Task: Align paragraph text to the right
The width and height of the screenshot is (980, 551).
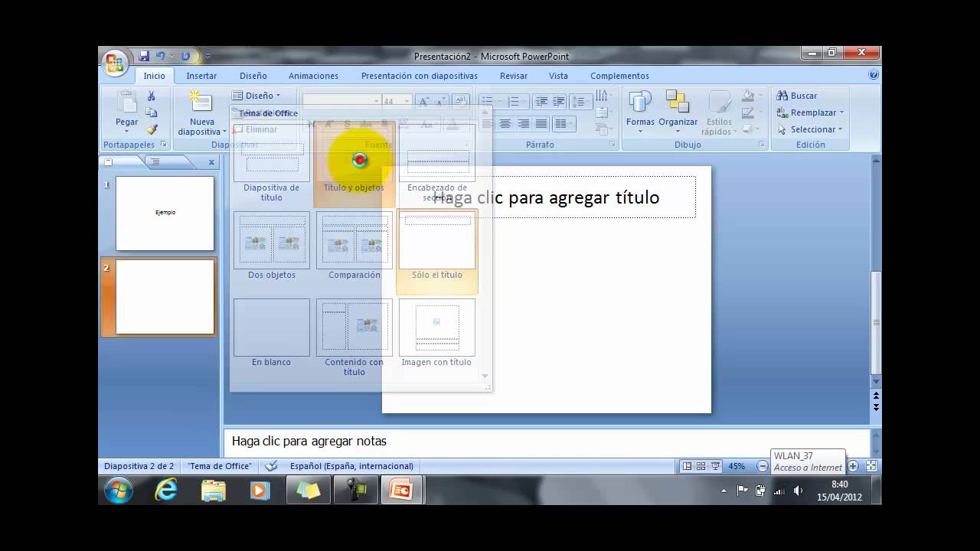Action: (x=524, y=123)
